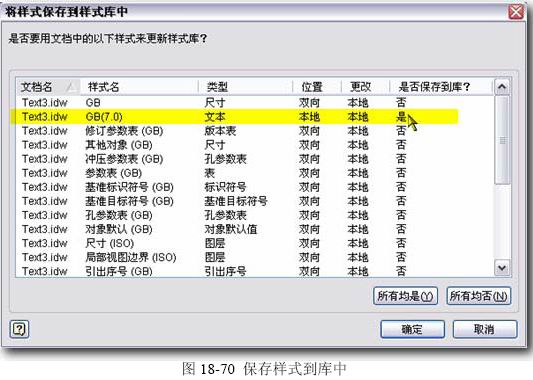Select the 参数表 (GB) style name

coord(114,173)
